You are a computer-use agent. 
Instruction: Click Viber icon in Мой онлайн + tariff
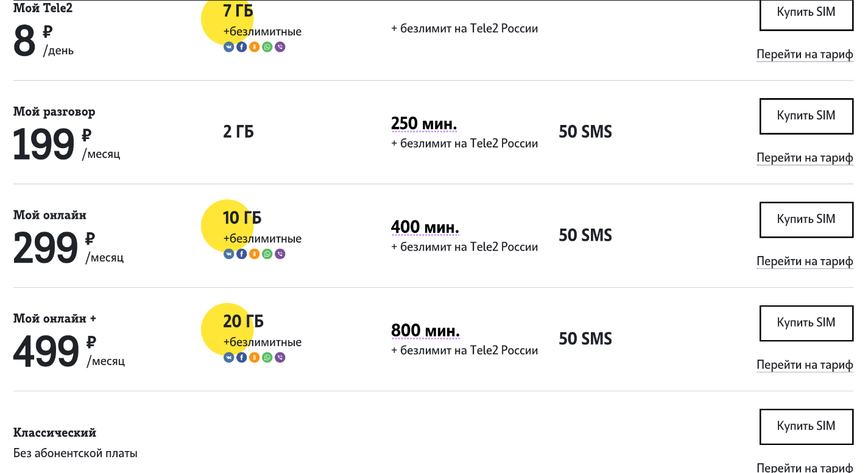point(280,358)
